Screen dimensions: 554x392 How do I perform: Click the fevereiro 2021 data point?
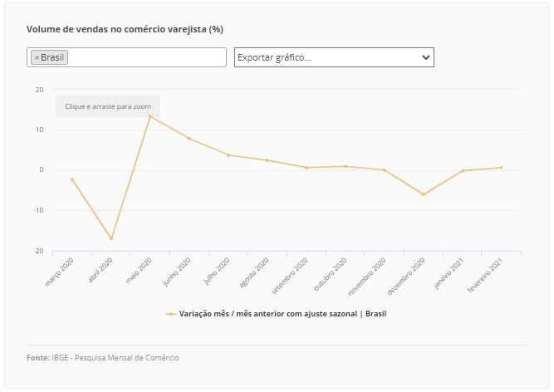pyautogui.click(x=502, y=168)
